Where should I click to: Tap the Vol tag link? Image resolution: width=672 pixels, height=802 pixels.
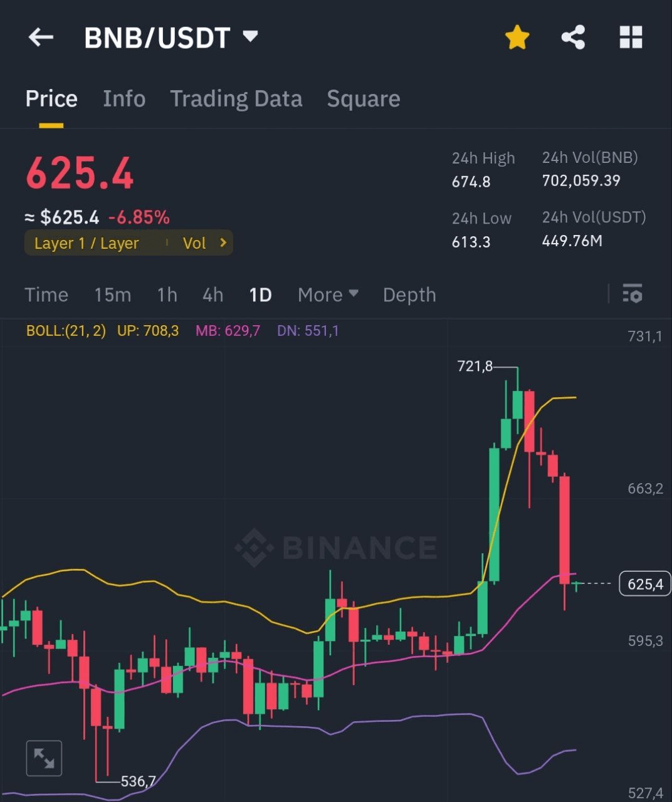pos(194,243)
